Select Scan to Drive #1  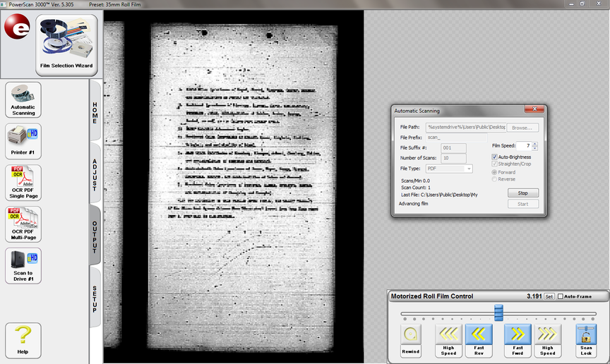coord(23,265)
